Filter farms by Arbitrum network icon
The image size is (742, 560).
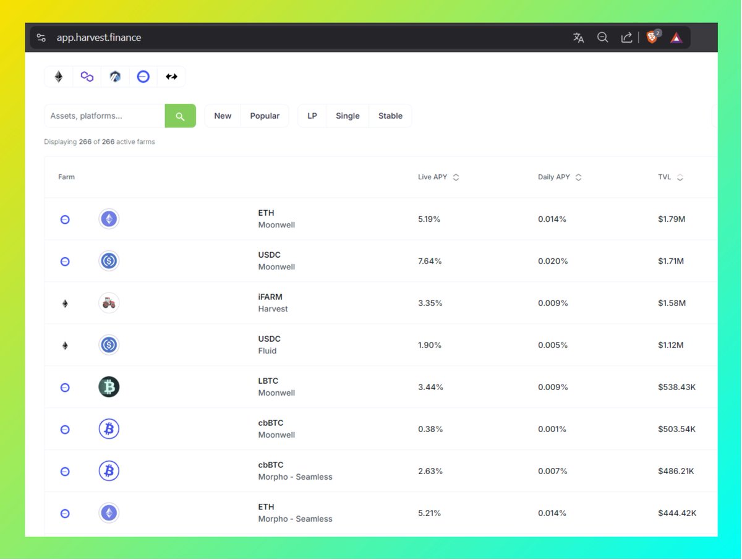[x=115, y=77]
